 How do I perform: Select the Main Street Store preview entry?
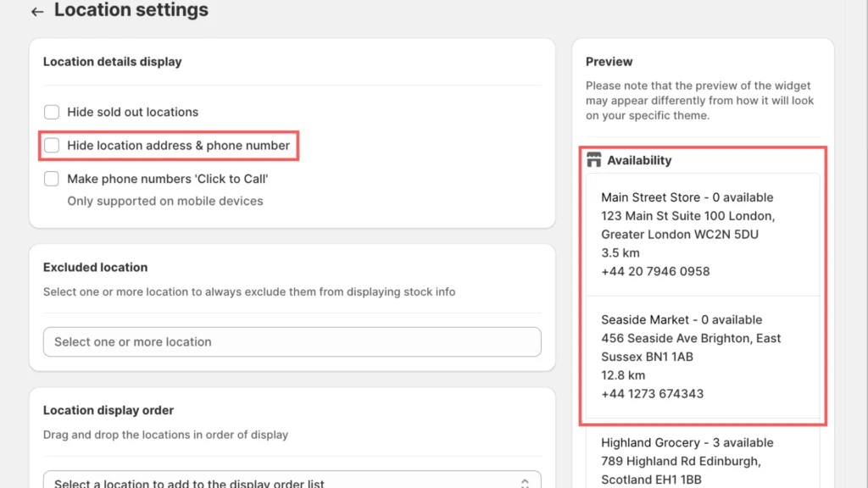tap(687, 197)
